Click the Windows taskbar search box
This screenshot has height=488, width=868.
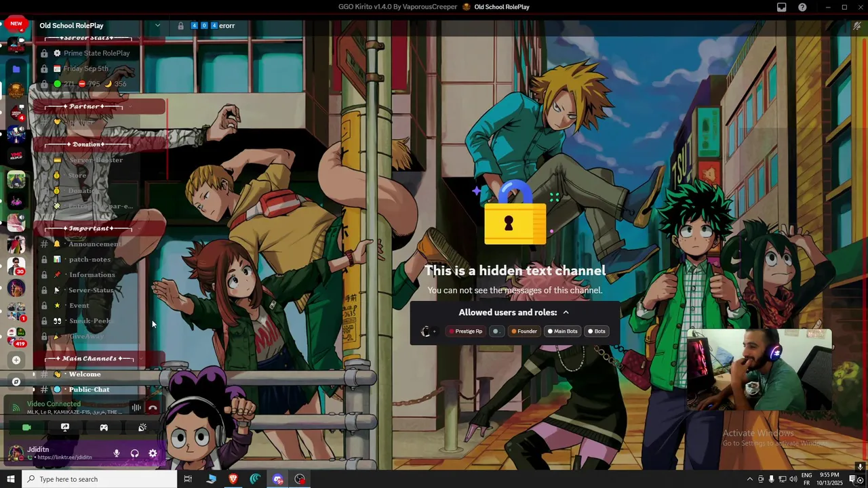tap(99, 479)
